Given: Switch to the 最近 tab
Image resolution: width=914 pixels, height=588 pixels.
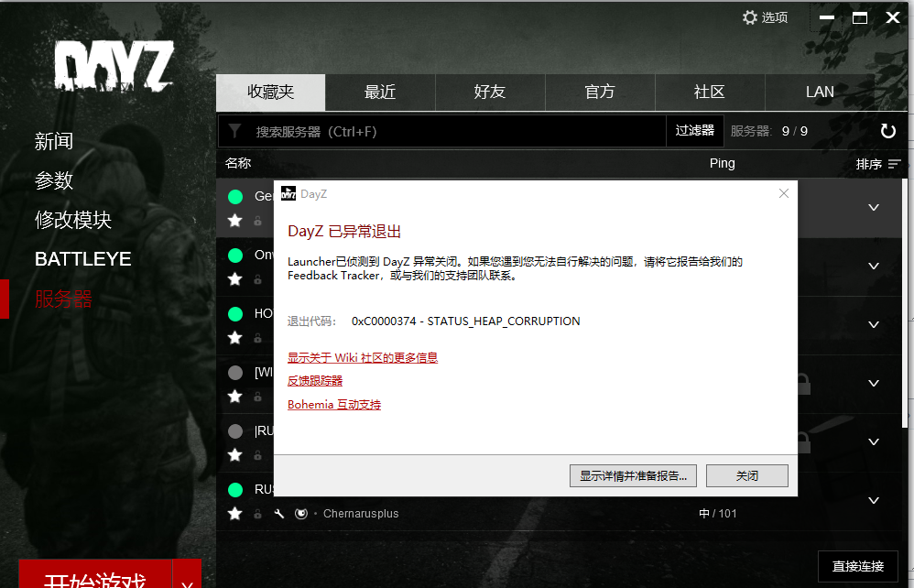Looking at the screenshot, I should click(380, 93).
